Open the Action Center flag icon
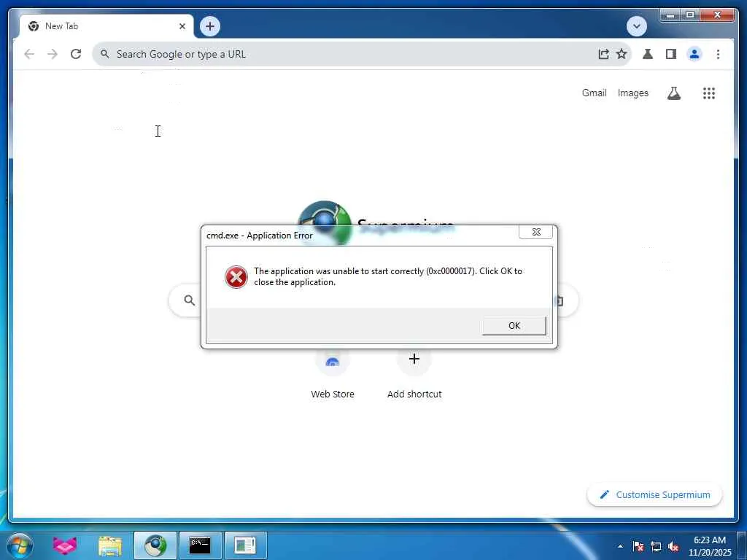The height and width of the screenshot is (560, 747). (638, 546)
